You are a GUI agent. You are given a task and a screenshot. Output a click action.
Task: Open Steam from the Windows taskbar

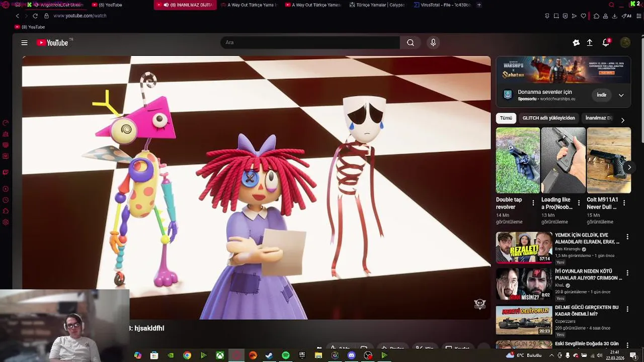pyautogui.click(x=269, y=355)
